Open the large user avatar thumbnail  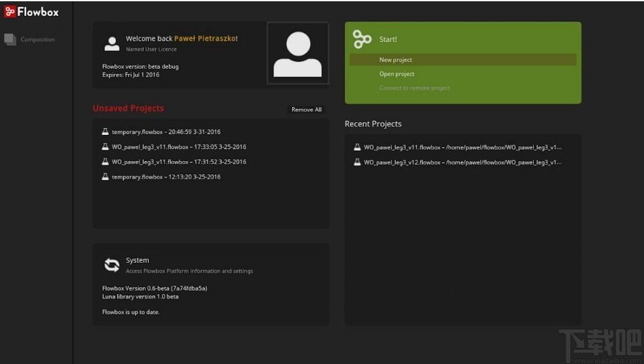coord(298,53)
